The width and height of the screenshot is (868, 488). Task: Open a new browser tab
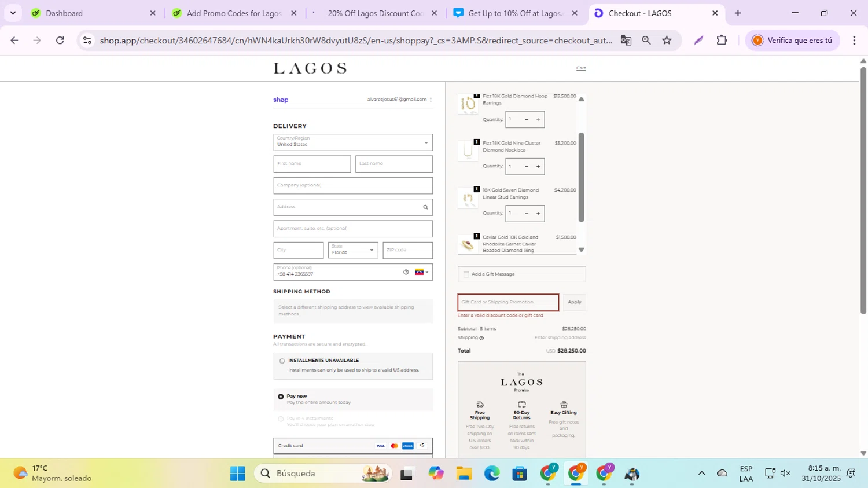(738, 13)
